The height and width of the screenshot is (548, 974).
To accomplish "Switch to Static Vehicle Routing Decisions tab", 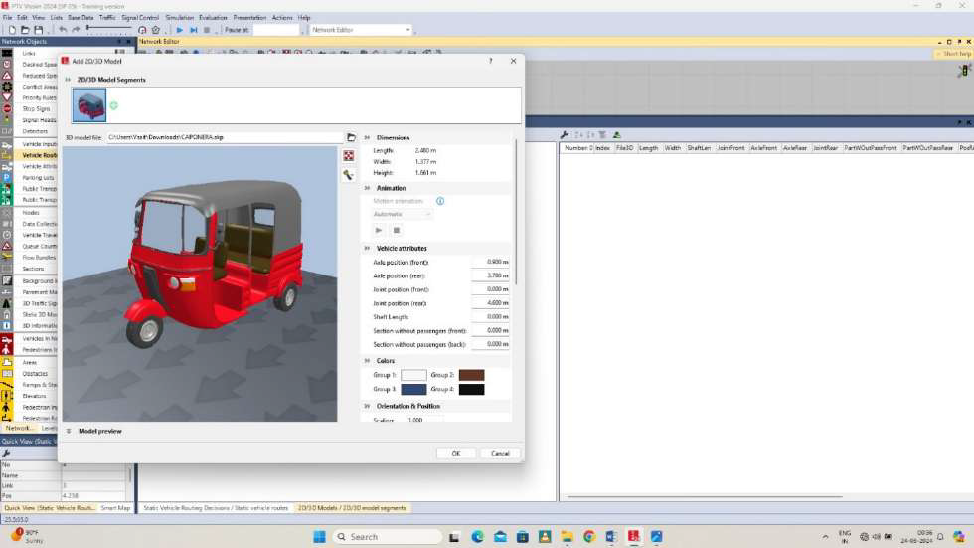I will click(215, 508).
